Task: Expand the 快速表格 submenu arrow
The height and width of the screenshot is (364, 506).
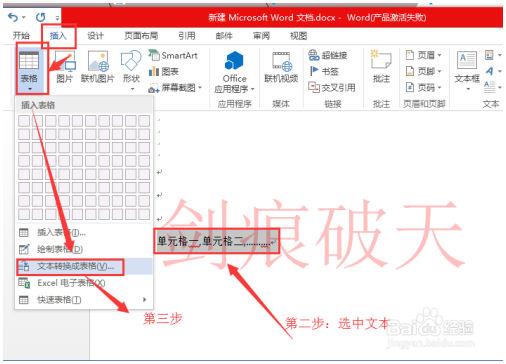Action: [x=144, y=299]
